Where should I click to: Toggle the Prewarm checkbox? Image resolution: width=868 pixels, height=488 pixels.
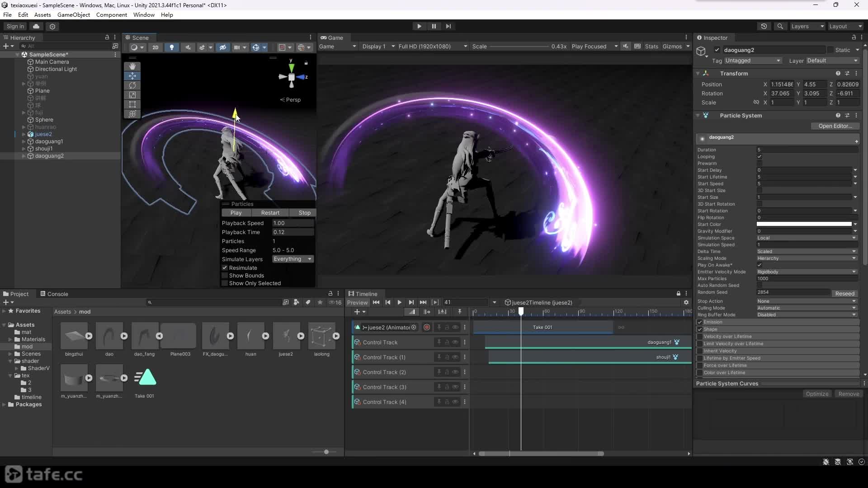click(x=759, y=164)
